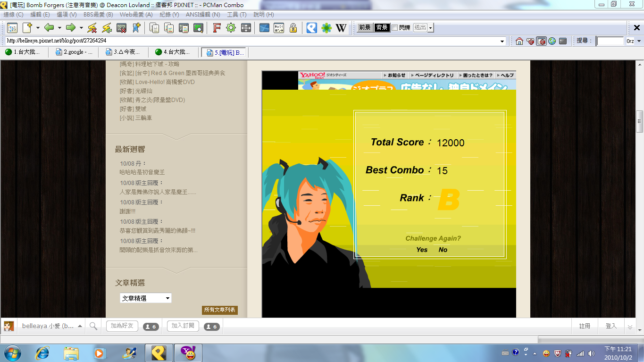
Task: Create a new connection page
Action: coord(27,28)
